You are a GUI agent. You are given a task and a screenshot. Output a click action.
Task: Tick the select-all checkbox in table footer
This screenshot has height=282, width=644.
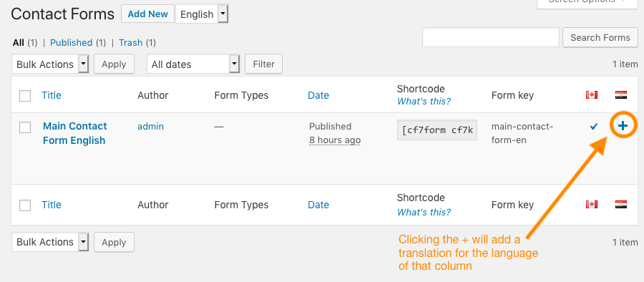[25, 205]
